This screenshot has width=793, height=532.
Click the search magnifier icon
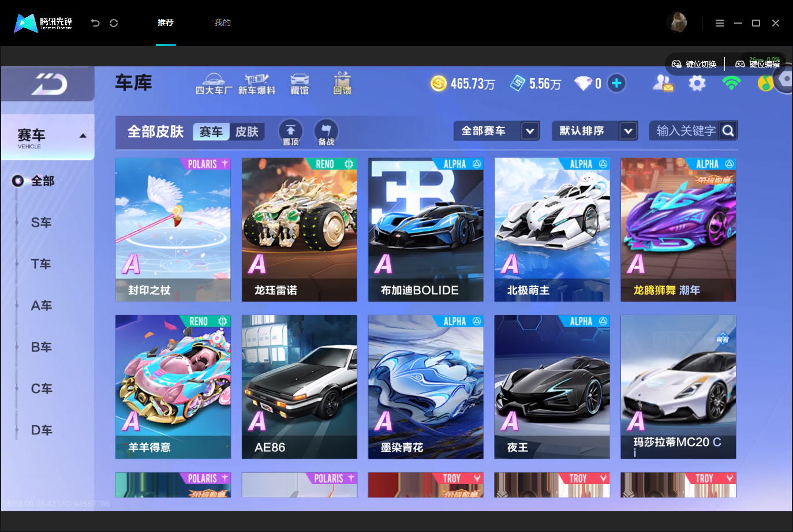[728, 131]
